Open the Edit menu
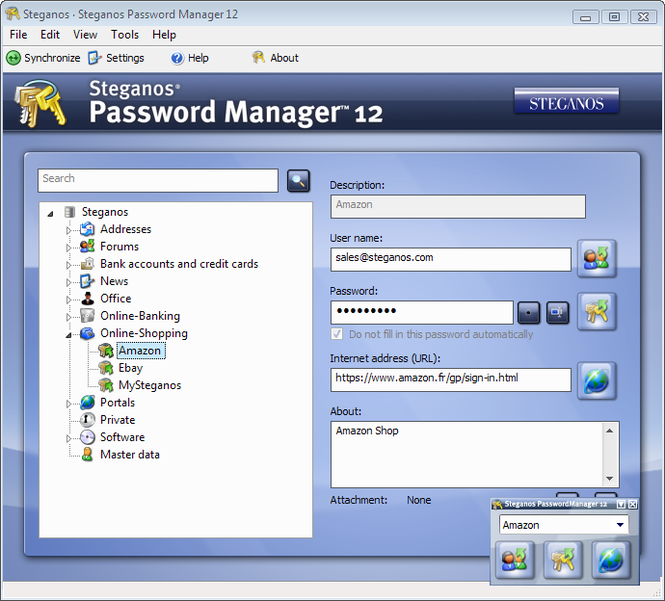 point(50,34)
